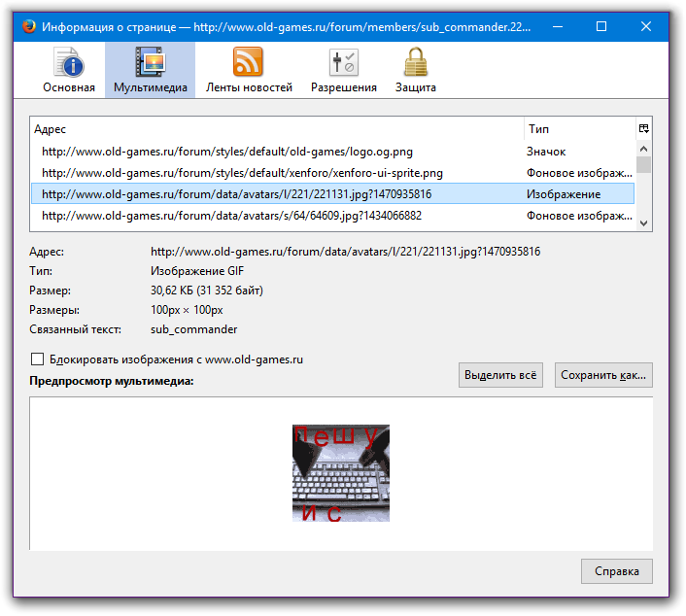The image size is (686, 616).
Task: Click the Firefox logo in title bar
Action: [x=29, y=26]
